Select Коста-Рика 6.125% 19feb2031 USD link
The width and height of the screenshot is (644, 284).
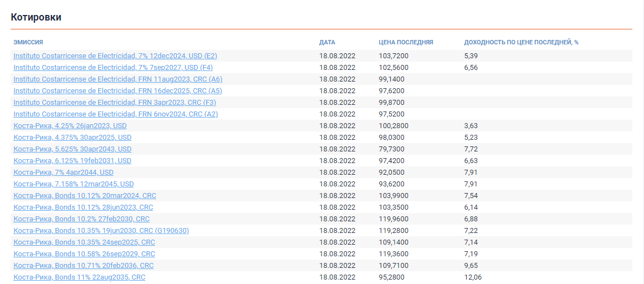[72, 161]
